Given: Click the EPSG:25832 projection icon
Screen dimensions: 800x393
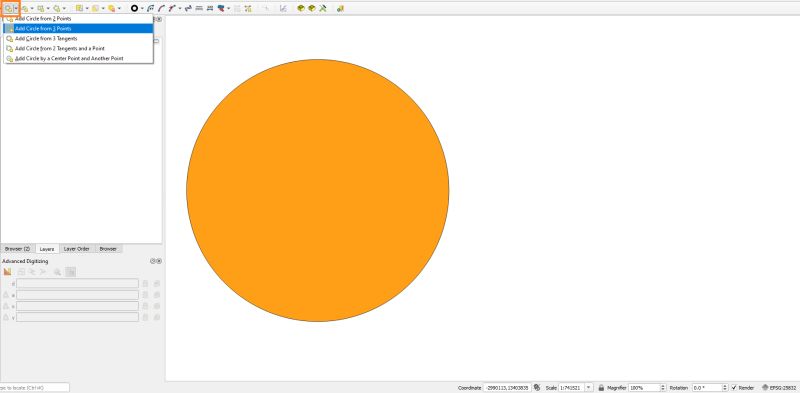Looking at the screenshot, I should (x=765, y=388).
